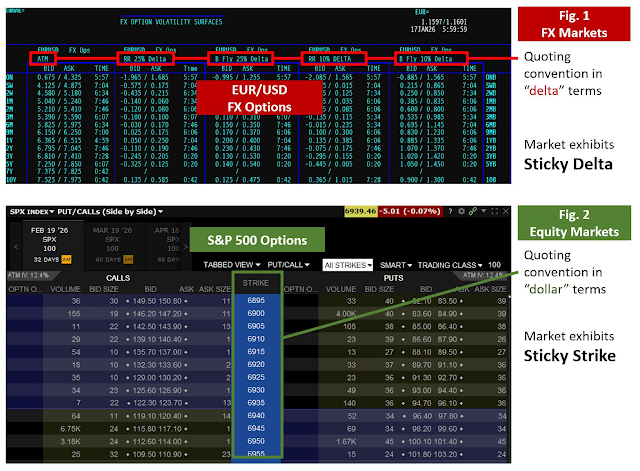Click the -5.01 (-0.07%) change field

coord(410,211)
